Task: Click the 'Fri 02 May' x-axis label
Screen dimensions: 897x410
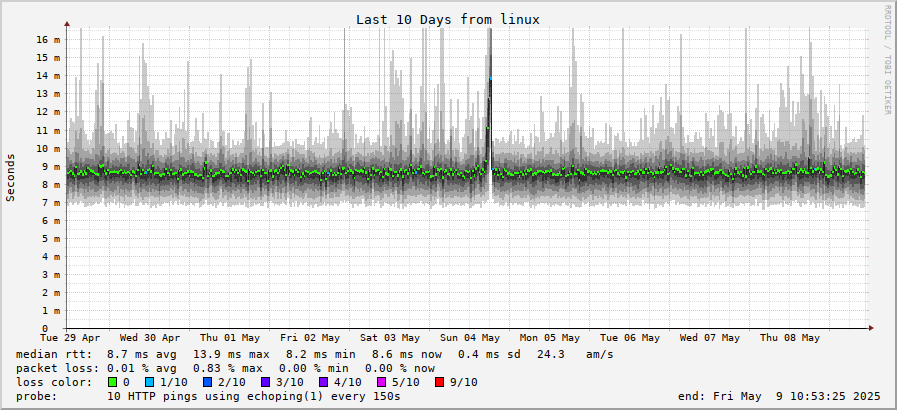Action: 310,338
